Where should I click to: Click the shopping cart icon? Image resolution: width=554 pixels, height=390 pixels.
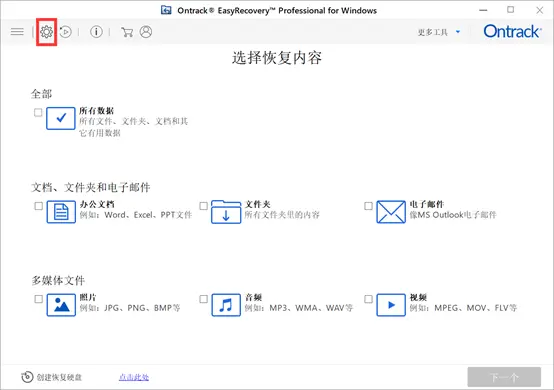pyautogui.click(x=127, y=32)
